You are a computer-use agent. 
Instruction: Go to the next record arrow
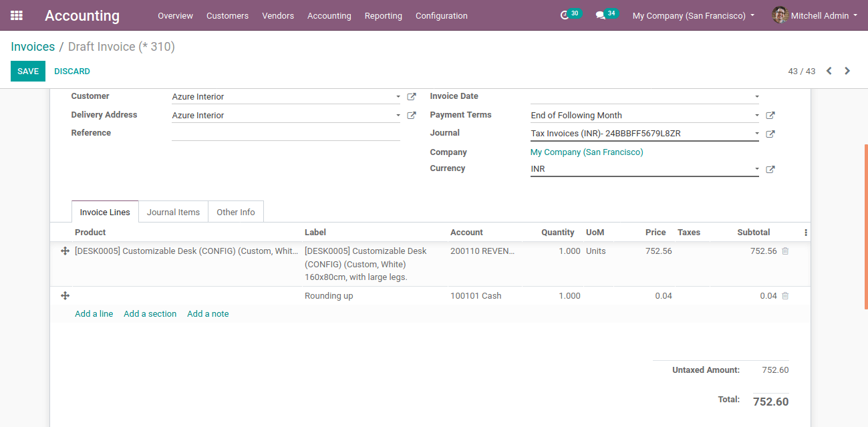click(x=847, y=71)
